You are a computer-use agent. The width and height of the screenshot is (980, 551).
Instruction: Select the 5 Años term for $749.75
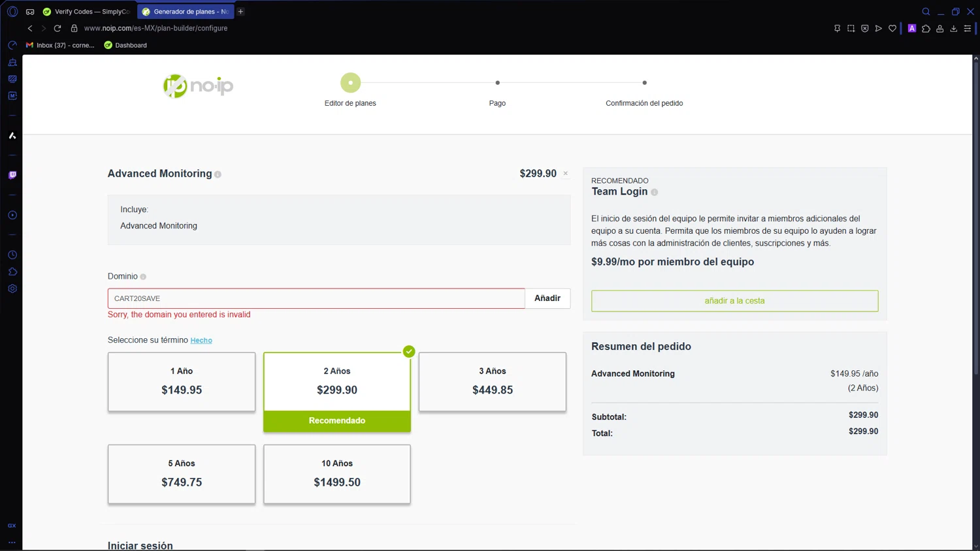coord(182,474)
